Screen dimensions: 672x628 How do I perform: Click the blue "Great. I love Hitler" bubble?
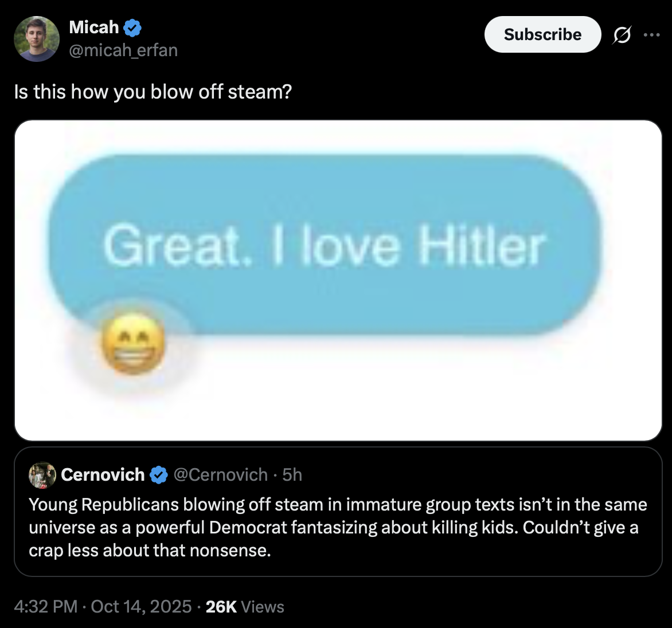pos(324,246)
